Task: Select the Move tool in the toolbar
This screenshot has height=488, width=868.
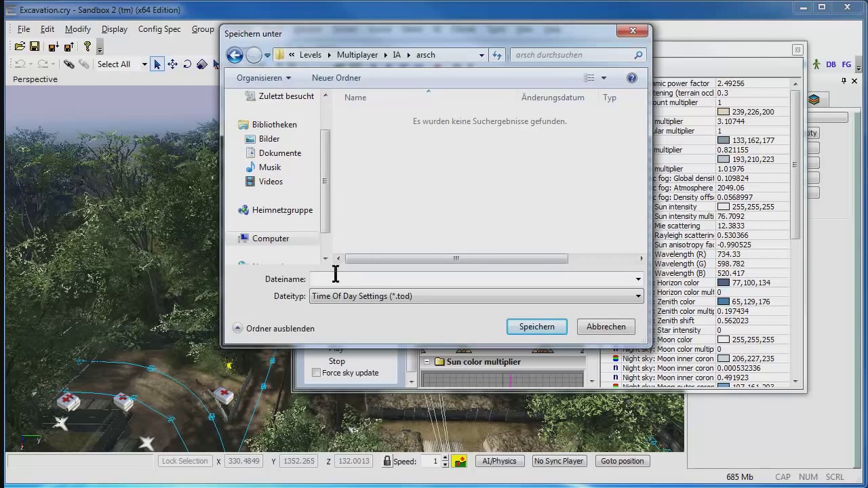Action: [x=172, y=64]
